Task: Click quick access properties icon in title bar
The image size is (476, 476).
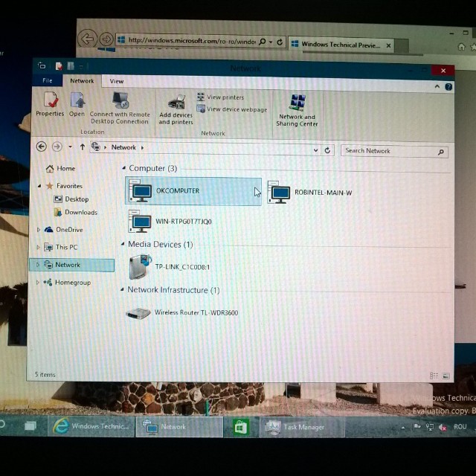Action: 59,66
